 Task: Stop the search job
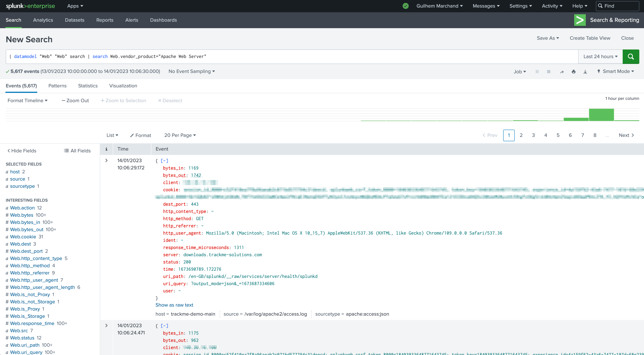point(549,72)
